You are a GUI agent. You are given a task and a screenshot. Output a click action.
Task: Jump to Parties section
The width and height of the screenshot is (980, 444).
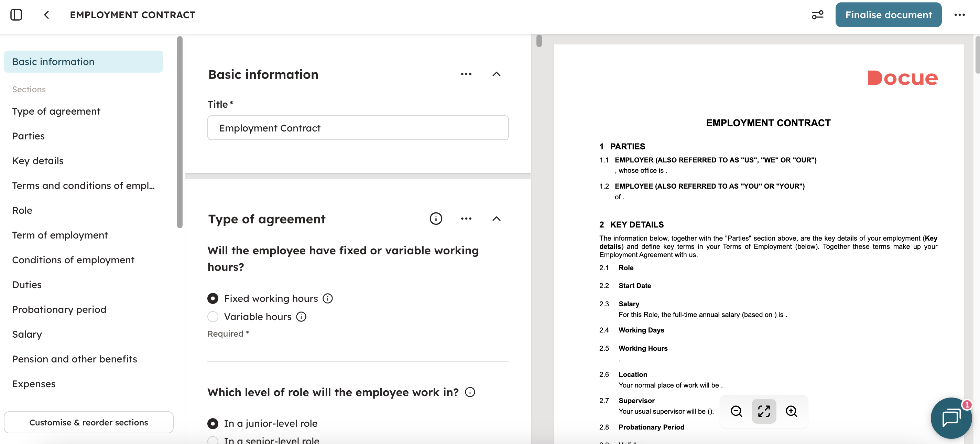tap(29, 136)
